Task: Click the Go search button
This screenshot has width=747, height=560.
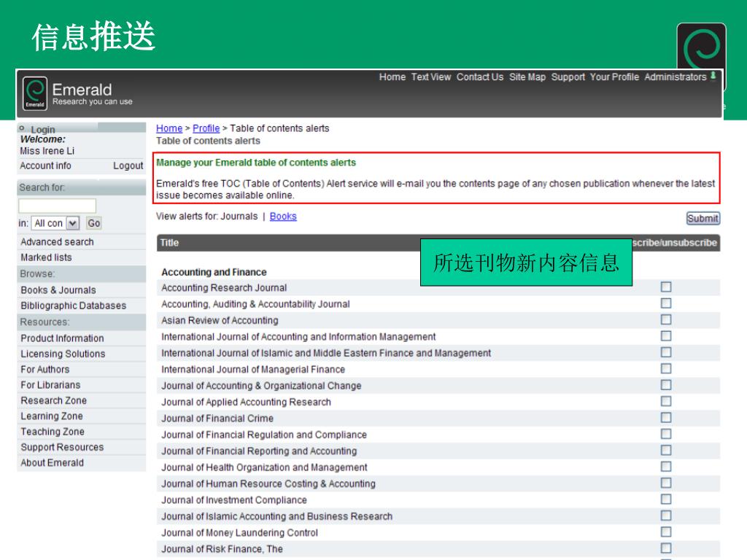Action: 94,223
